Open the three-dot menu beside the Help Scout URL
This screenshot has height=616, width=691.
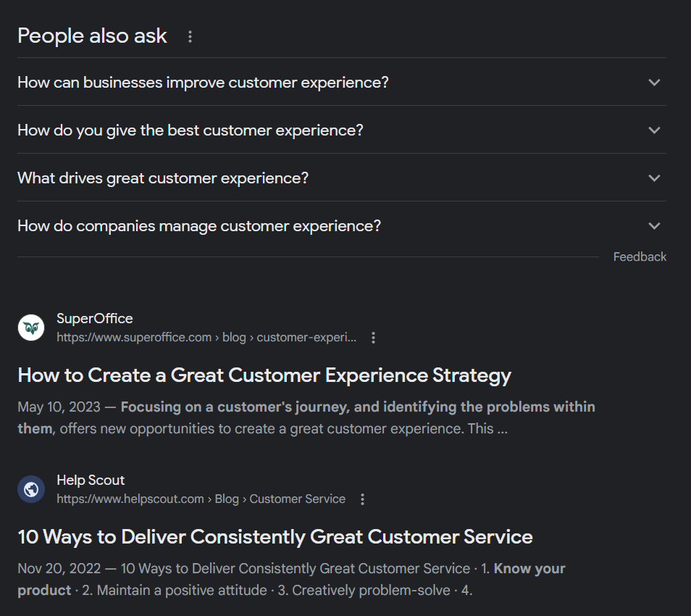pyautogui.click(x=362, y=499)
